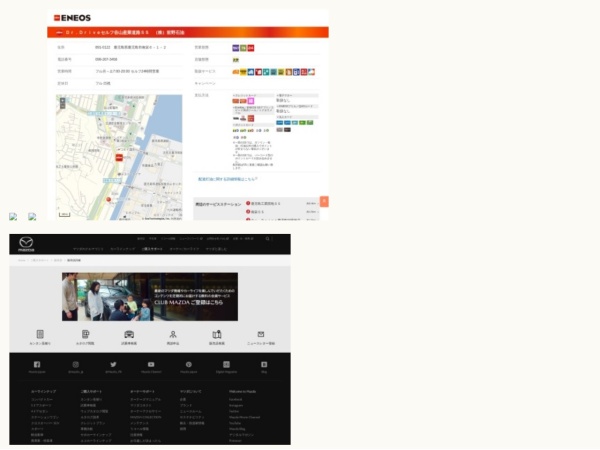This screenshot has height=450, width=600.
Task: Click the first broken image icon
Action: click(x=13, y=217)
